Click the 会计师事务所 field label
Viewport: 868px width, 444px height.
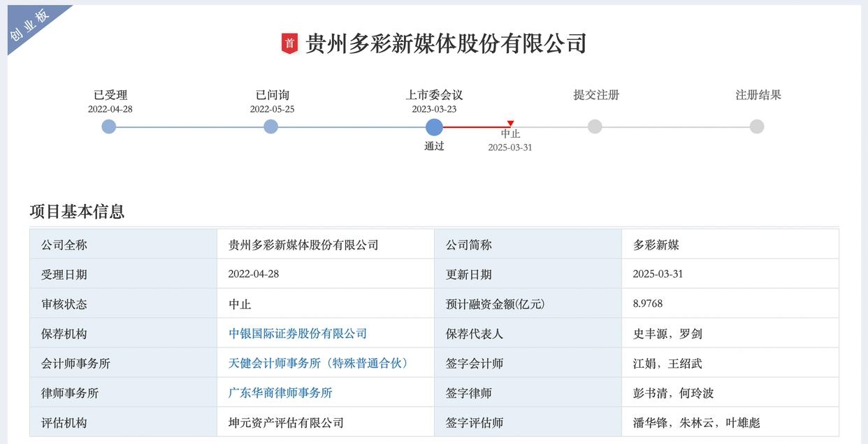[75, 364]
